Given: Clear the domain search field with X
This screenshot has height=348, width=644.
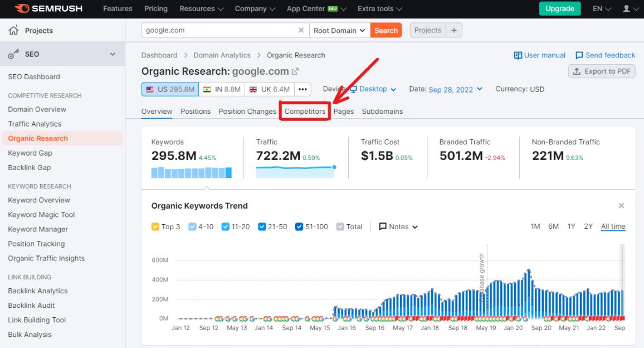Looking at the screenshot, I should (x=301, y=31).
